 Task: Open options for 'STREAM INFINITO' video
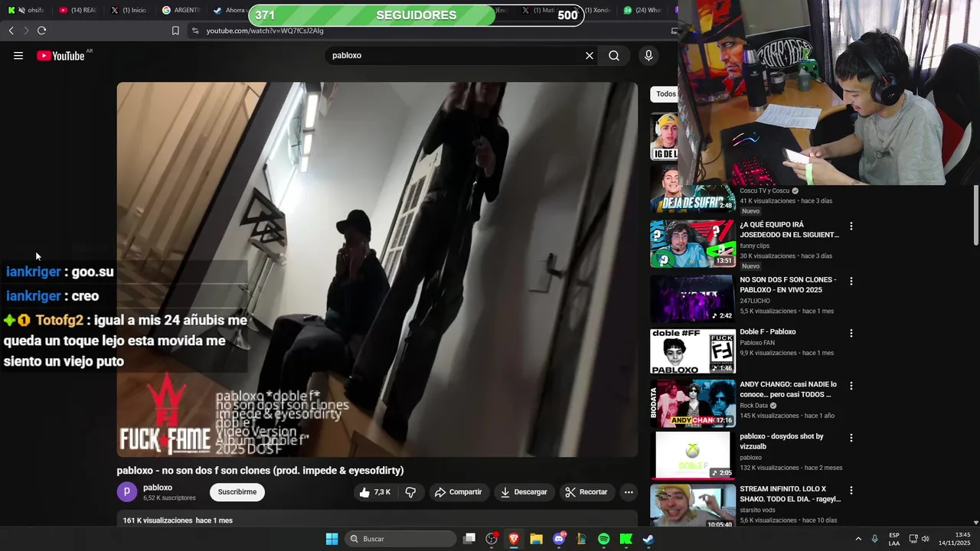[851, 491]
